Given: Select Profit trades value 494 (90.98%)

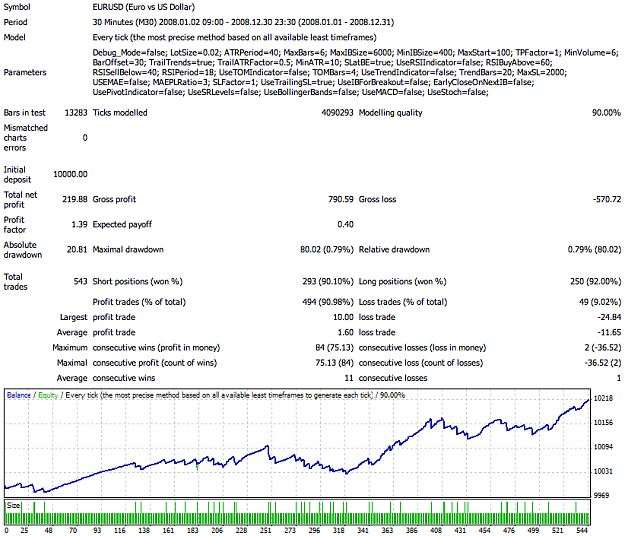Looking at the screenshot, I should click(328, 302).
